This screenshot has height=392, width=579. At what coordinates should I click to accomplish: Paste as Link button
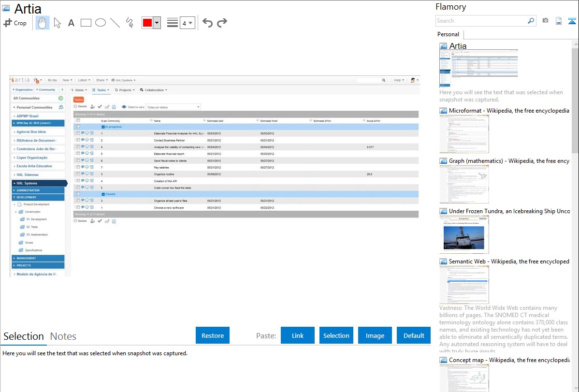point(298,335)
